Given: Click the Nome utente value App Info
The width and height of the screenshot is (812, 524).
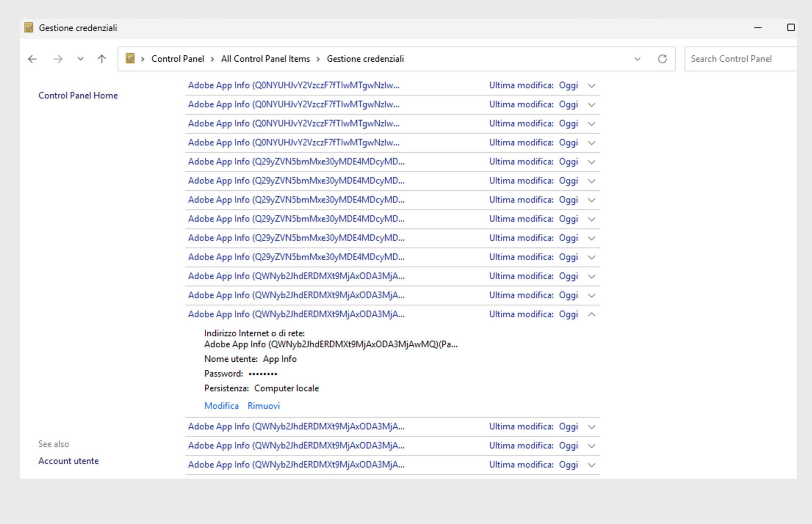Looking at the screenshot, I should [280, 359].
